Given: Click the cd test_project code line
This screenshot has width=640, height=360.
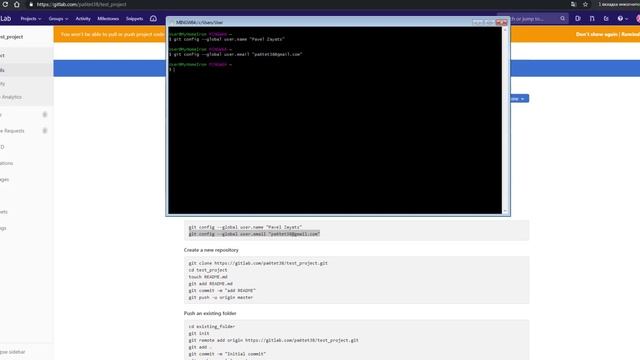Looking at the screenshot, I should click(208, 270).
